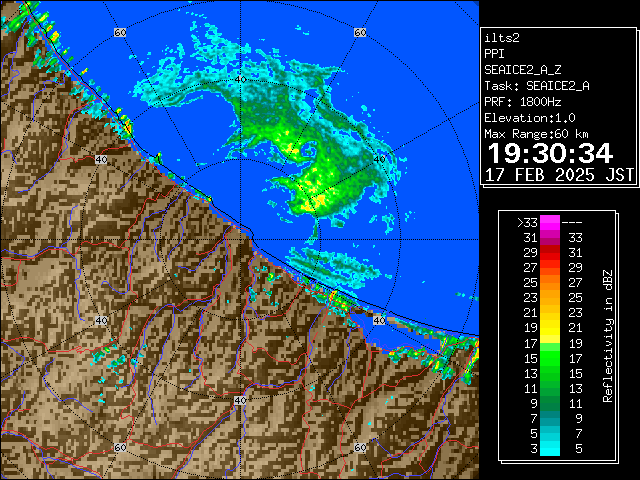The height and width of the screenshot is (480, 640).
Task: Select the "PPI" scan type label
Action: tap(494, 54)
